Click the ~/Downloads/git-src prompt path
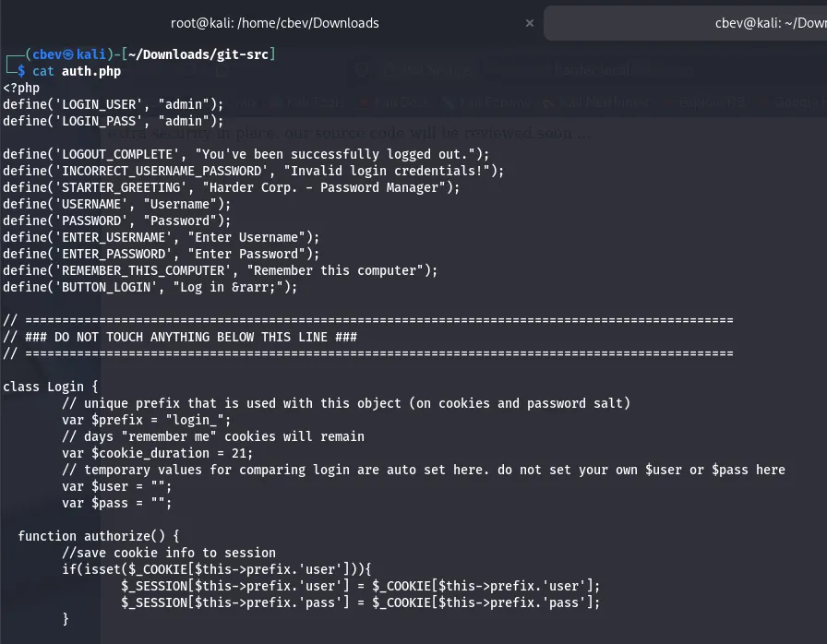Image resolution: width=827 pixels, height=644 pixels. click(x=198, y=54)
